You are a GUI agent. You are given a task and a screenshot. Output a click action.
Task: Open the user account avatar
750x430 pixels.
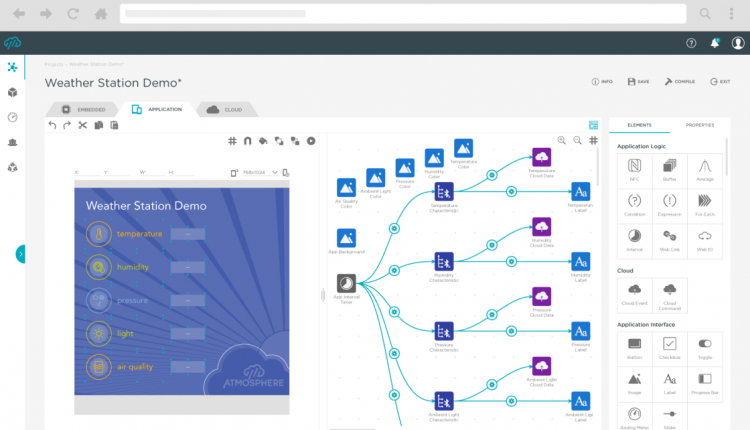click(738, 43)
